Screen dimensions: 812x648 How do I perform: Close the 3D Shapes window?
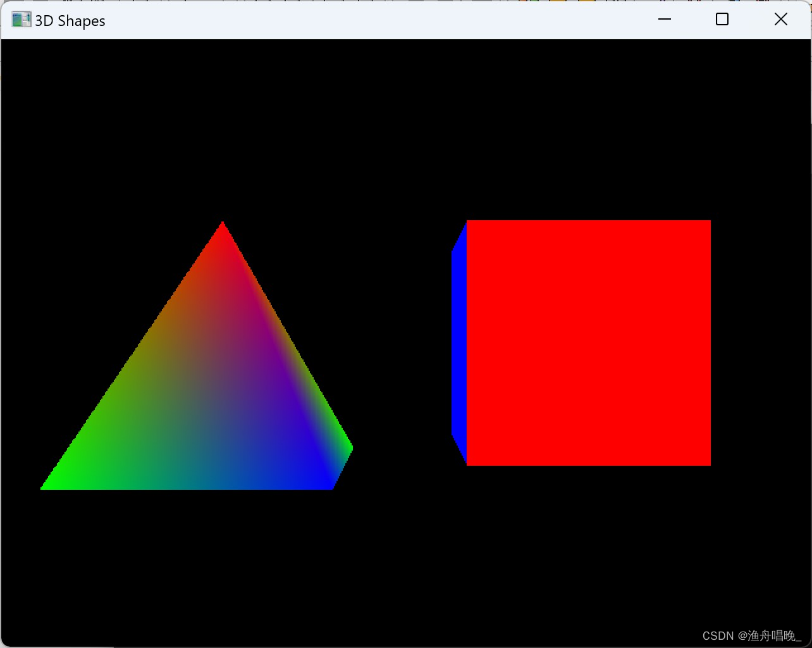(x=781, y=20)
